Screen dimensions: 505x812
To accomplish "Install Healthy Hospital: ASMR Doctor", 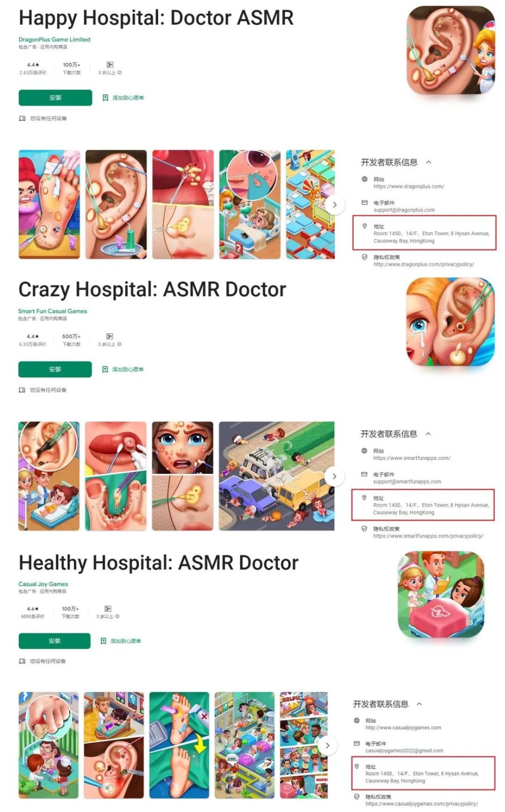I will tap(55, 641).
